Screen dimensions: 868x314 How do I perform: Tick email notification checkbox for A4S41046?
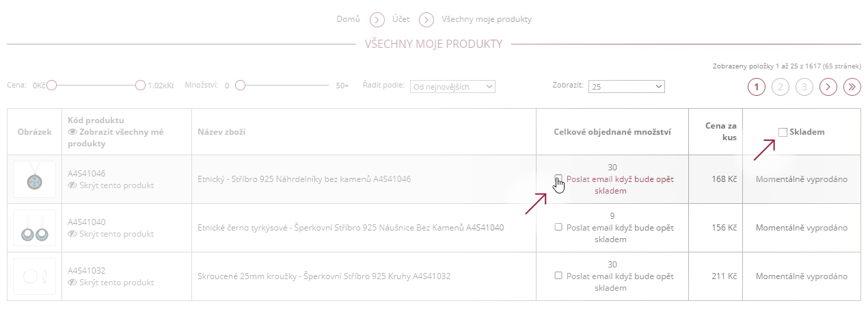(558, 179)
